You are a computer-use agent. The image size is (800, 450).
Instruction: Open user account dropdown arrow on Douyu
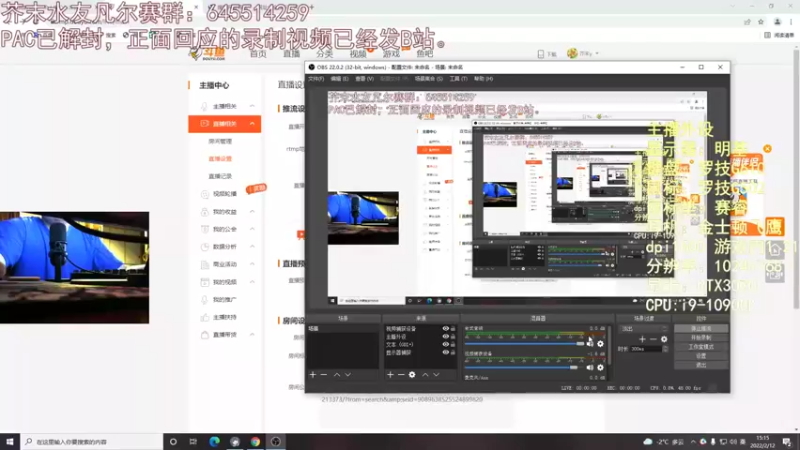[x=597, y=54]
